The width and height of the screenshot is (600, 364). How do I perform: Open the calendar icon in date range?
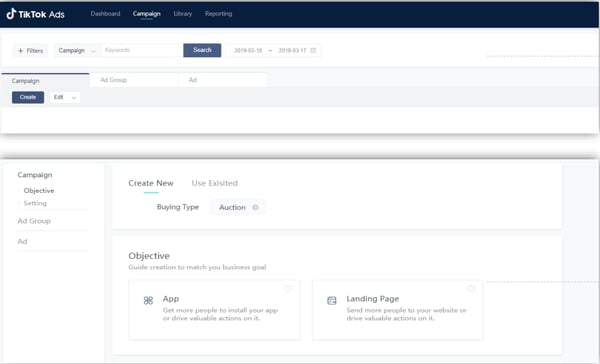click(x=313, y=51)
